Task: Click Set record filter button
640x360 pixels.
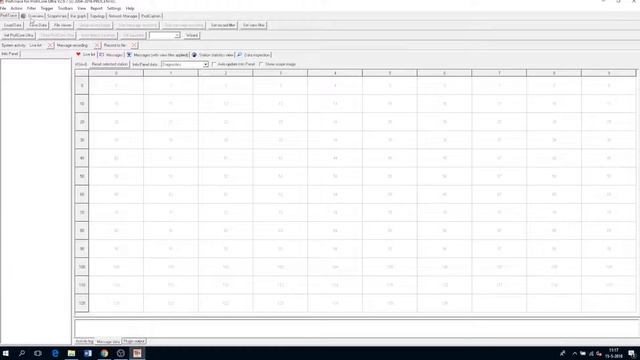Action: [x=223, y=25]
